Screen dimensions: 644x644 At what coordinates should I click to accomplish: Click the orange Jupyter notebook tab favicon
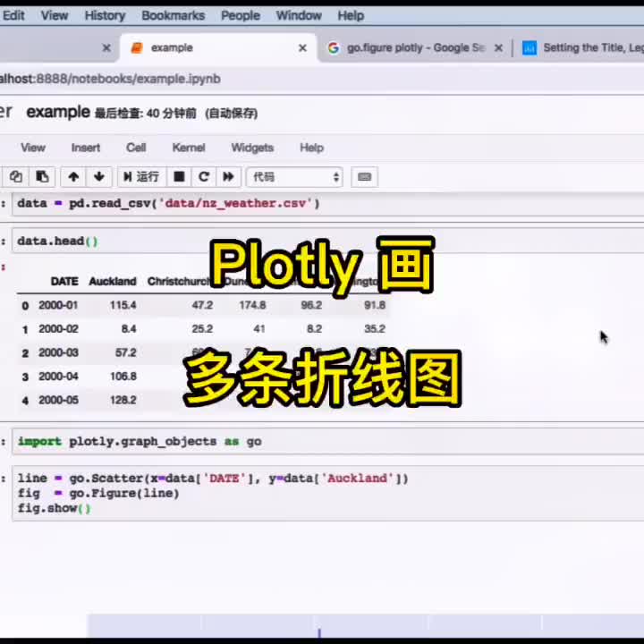[x=137, y=48]
